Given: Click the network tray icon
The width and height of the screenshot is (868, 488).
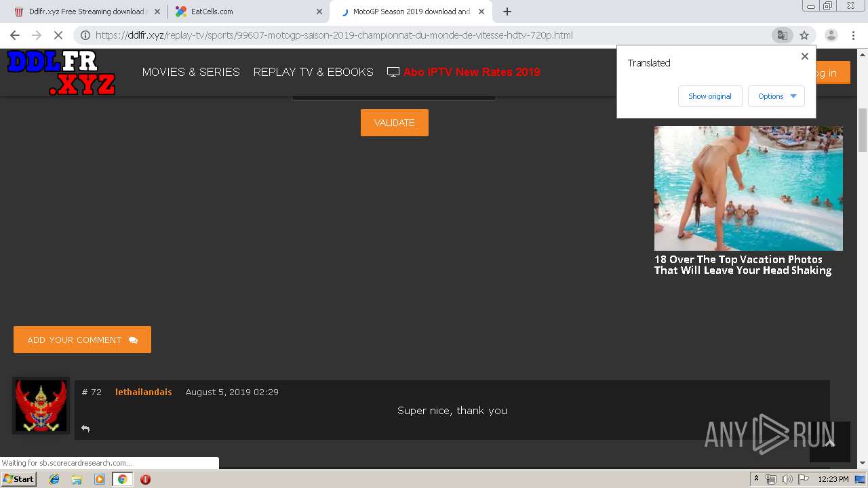Looking at the screenshot, I should point(771,479).
